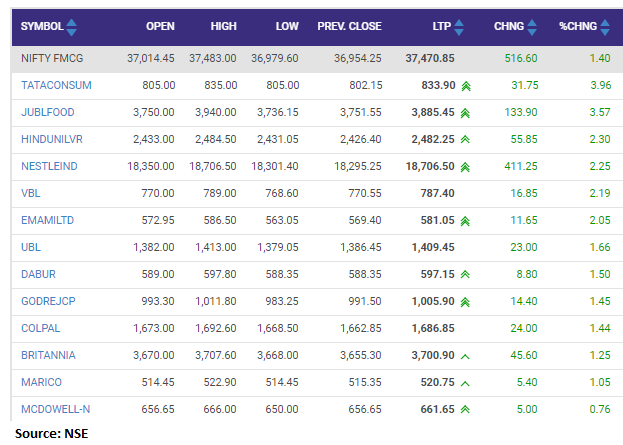Click the single up-arrow next to BRITANNIA LTP
This screenshot has height=445, width=623.
coord(465,356)
